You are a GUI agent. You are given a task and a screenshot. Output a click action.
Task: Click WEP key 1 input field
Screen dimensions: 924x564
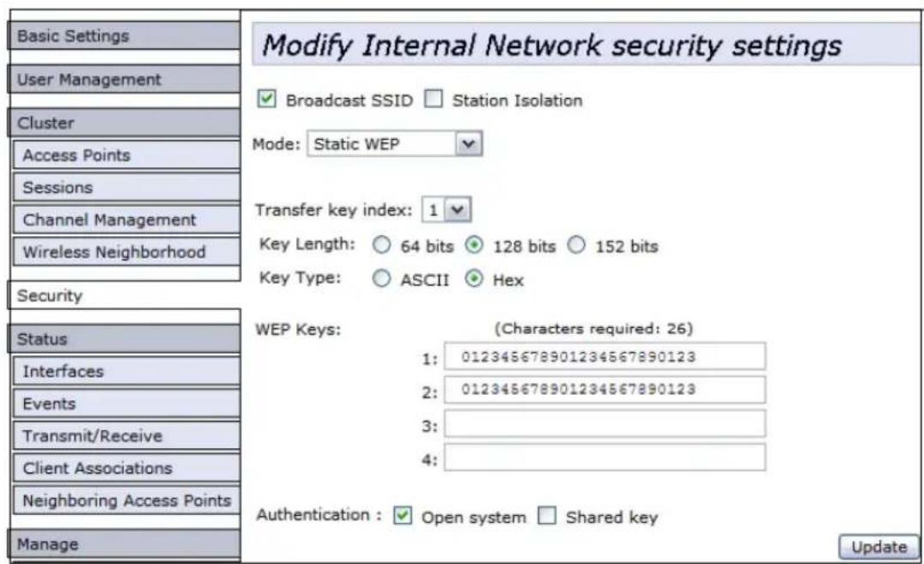tap(605, 356)
